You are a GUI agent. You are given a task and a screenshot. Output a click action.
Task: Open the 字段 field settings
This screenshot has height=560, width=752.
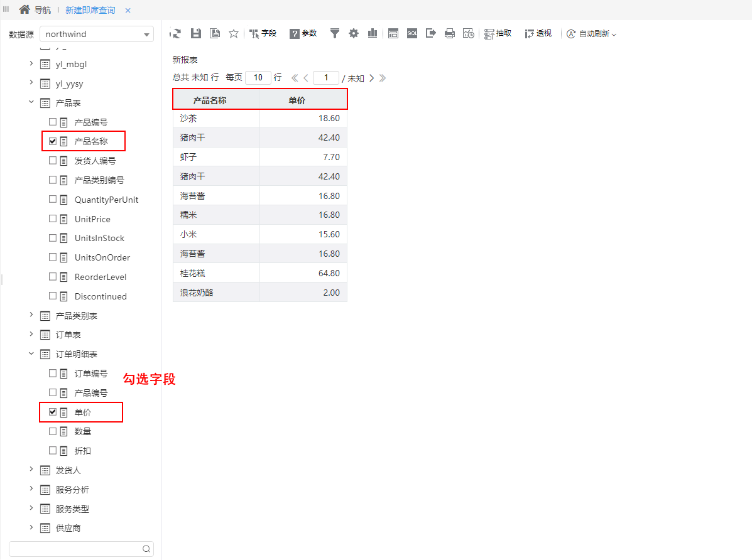pos(263,33)
